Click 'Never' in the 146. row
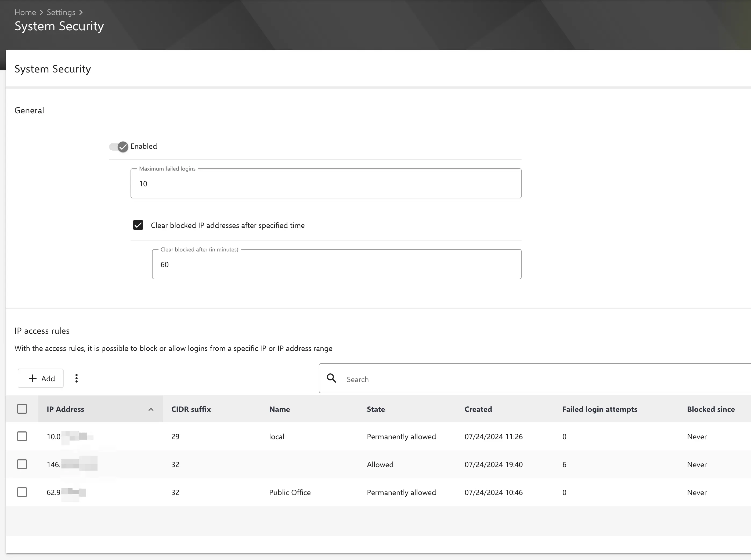Screen dimensions: 751x560 pos(697,464)
